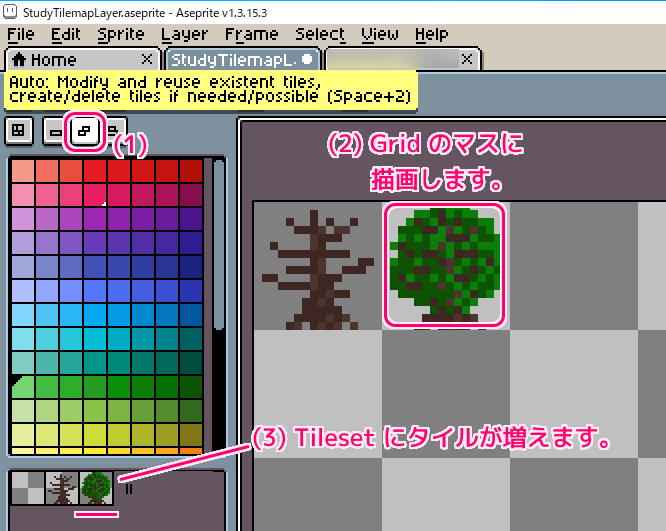Pick the pale blue swatch starting periwinkle row
The height and width of the screenshot is (531, 666).
click(23, 291)
